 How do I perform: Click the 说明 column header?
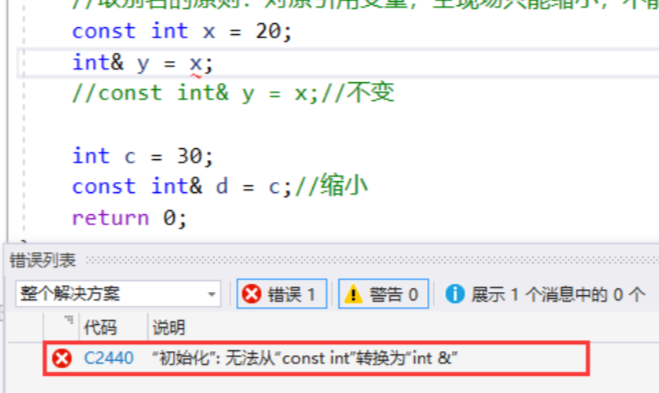click(169, 327)
